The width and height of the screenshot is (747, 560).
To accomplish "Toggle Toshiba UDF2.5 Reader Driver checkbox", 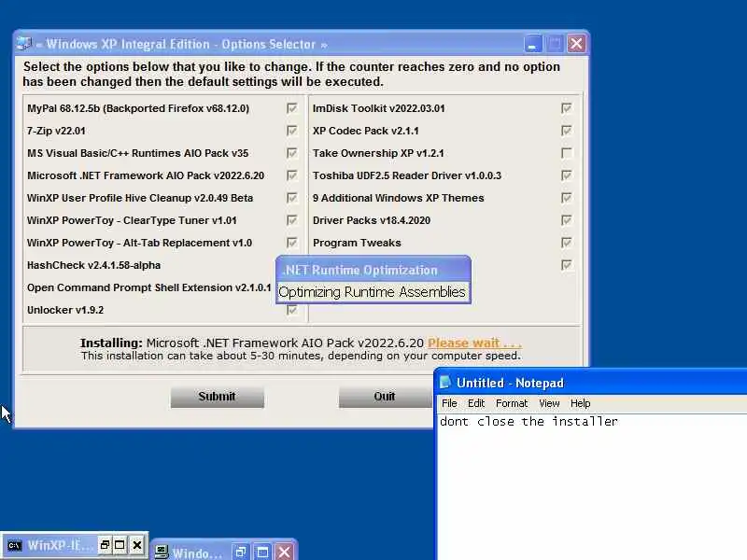I will (x=567, y=175).
